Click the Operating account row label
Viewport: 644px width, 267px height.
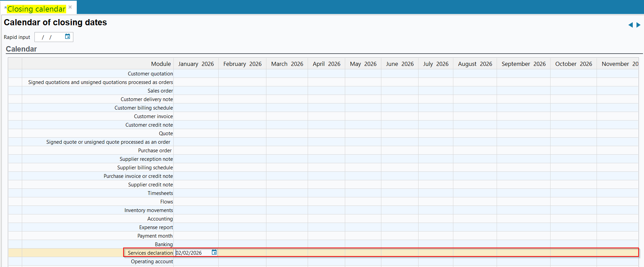[152, 262]
